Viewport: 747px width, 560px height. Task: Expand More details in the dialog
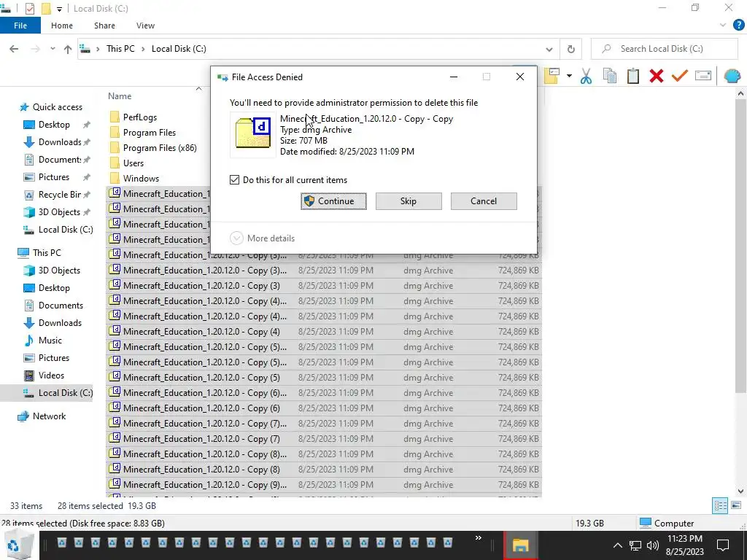(262, 238)
